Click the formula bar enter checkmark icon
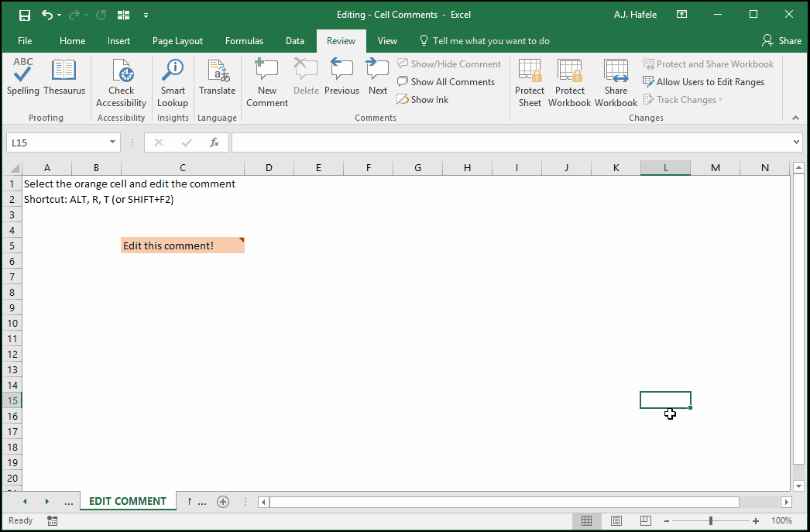This screenshot has height=532, width=810. point(187,142)
